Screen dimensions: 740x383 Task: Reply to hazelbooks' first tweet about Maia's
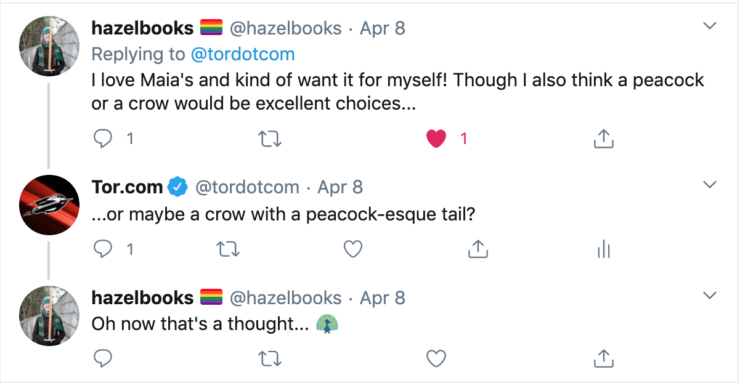[103, 139]
